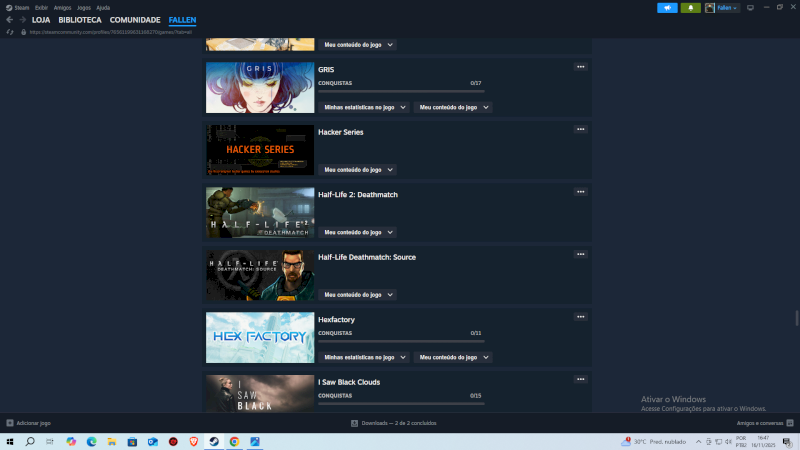Click the padlock icon beside the URL
This screenshot has height=450, width=800.
[x=23, y=32]
